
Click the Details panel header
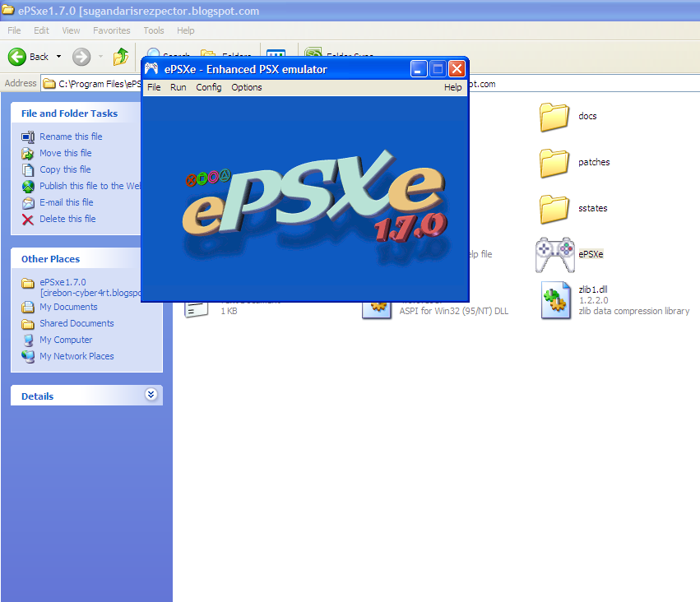[x=86, y=396]
